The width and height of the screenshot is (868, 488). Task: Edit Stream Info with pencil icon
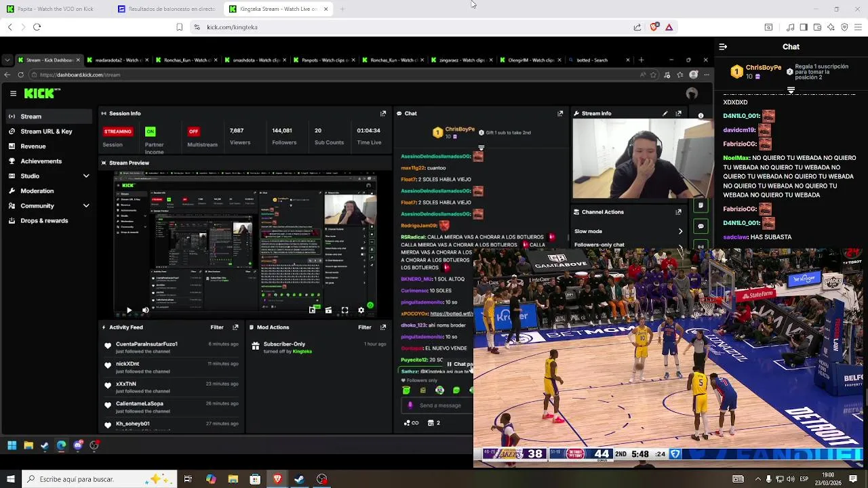[x=665, y=114]
